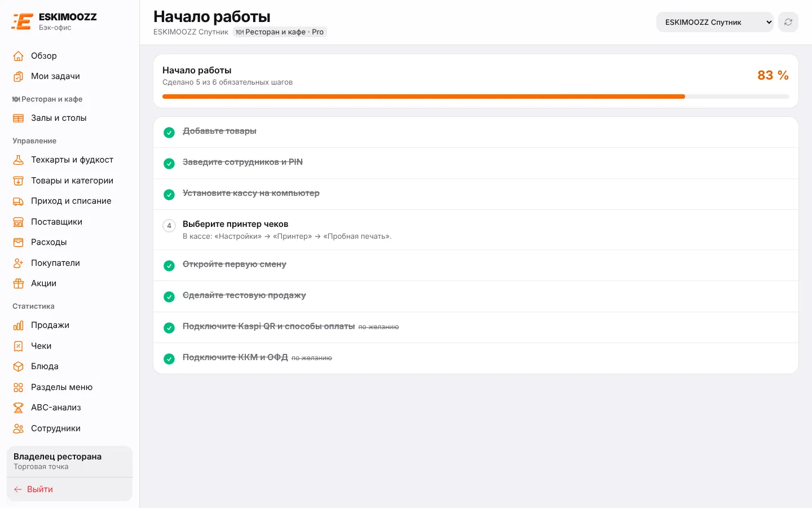Viewport: 812px width, 508px height.
Task: Click the printer hint text В кассе: «Настройки»
Action: [x=287, y=237]
